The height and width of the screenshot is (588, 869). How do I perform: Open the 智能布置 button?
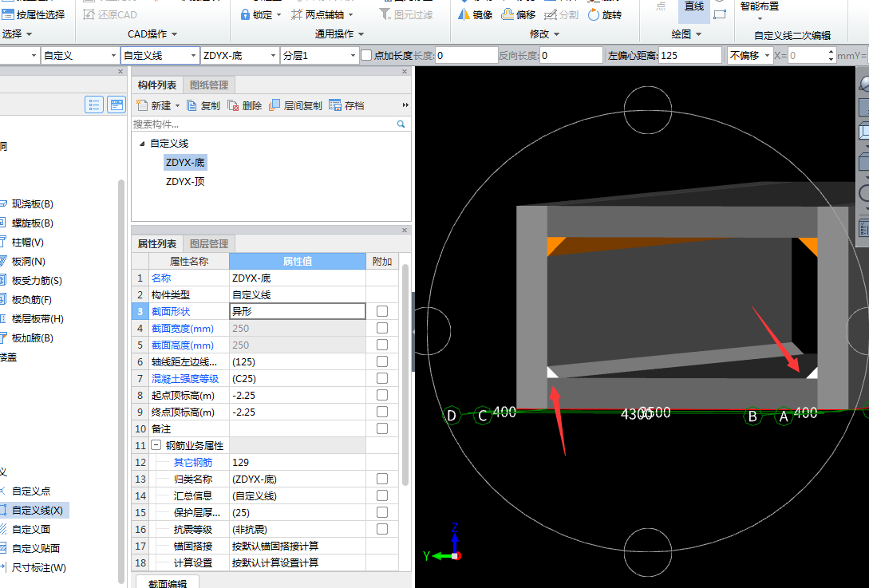[x=759, y=10]
